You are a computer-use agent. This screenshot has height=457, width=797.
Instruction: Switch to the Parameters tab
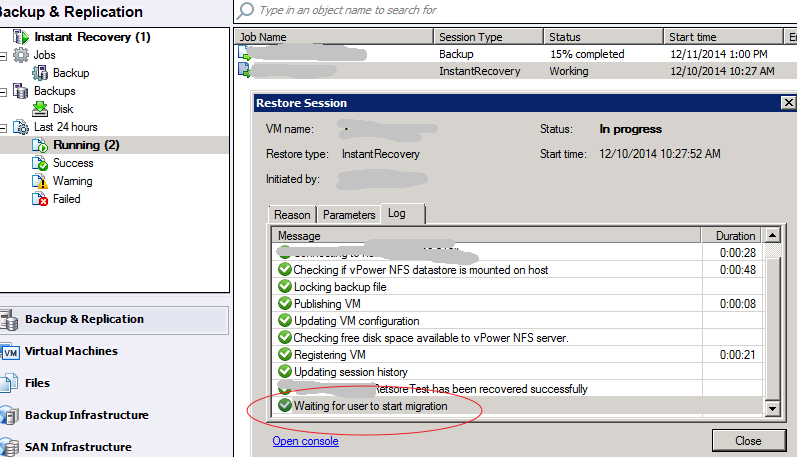click(349, 215)
